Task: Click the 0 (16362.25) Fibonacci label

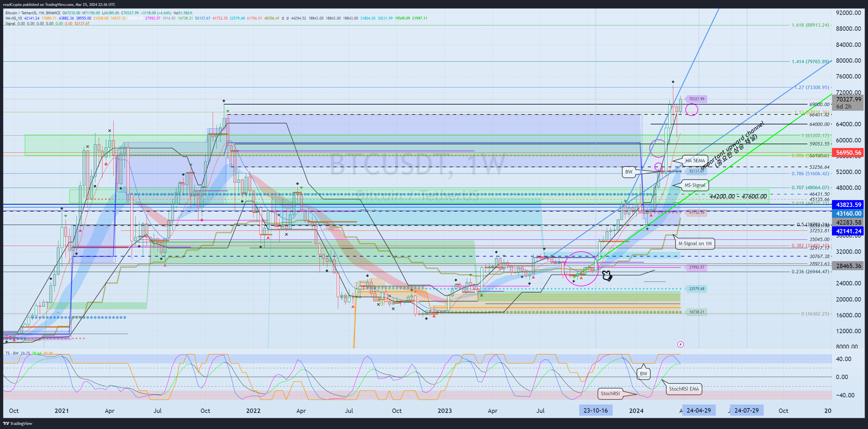Action: pyautogui.click(x=815, y=314)
